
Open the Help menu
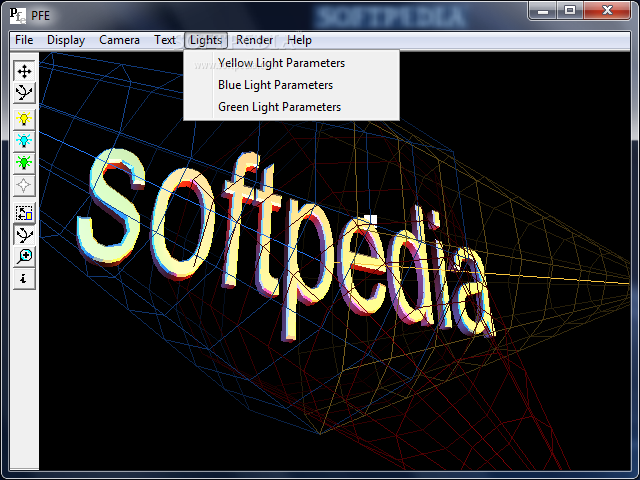tap(299, 40)
